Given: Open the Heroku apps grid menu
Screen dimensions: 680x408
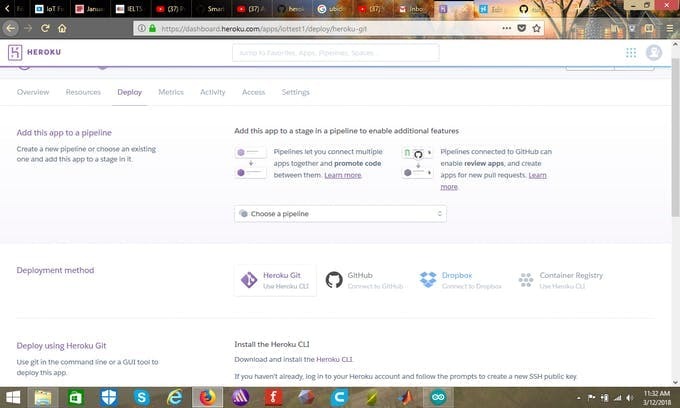Looking at the screenshot, I should (x=631, y=52).
